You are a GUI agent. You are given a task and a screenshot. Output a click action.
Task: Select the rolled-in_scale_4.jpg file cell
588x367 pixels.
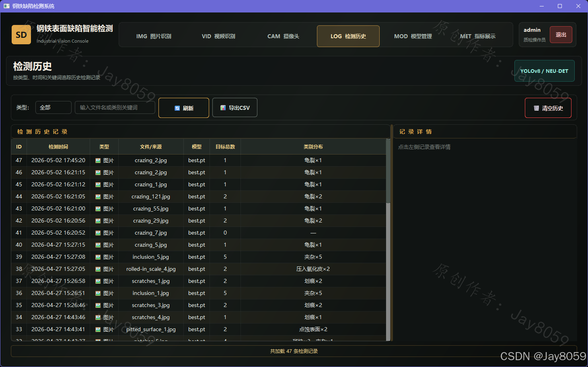click(151, 269)
